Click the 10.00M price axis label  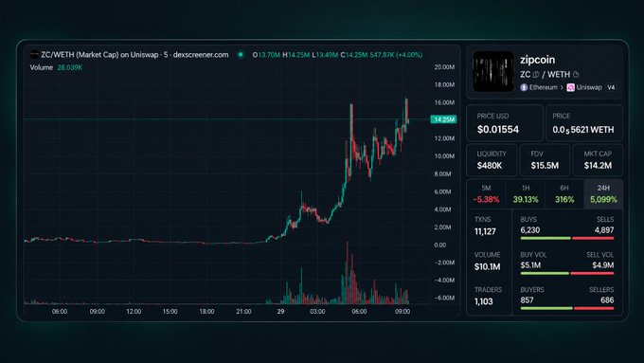[444, 156]
